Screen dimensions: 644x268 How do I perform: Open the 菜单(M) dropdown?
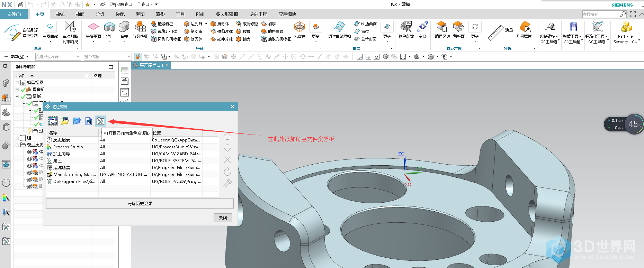(16, 57)
